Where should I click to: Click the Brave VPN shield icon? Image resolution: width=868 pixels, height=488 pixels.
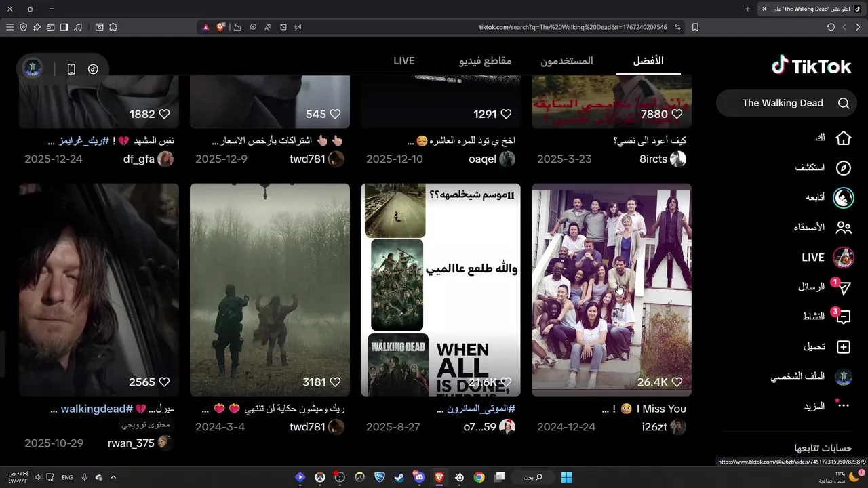23,27
